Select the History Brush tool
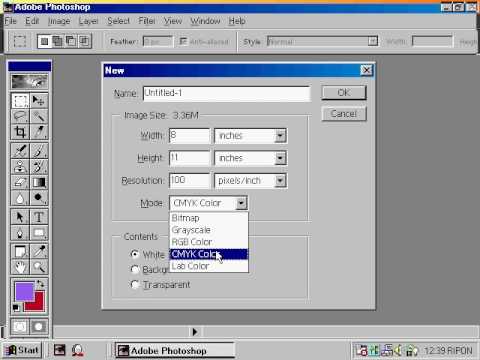 coord(39,166)
